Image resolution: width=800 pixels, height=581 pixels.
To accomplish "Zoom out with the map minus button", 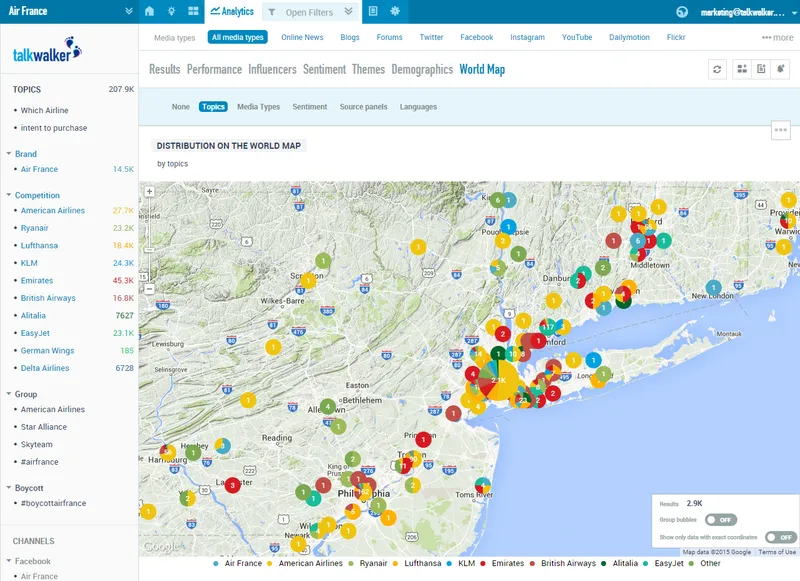I will (x=149, y=289).
